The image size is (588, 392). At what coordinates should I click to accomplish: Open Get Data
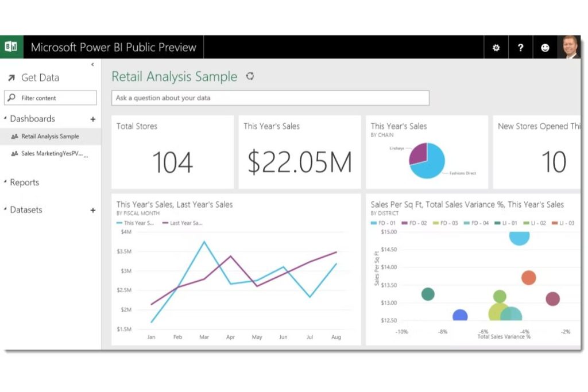(x=40, y=77)
